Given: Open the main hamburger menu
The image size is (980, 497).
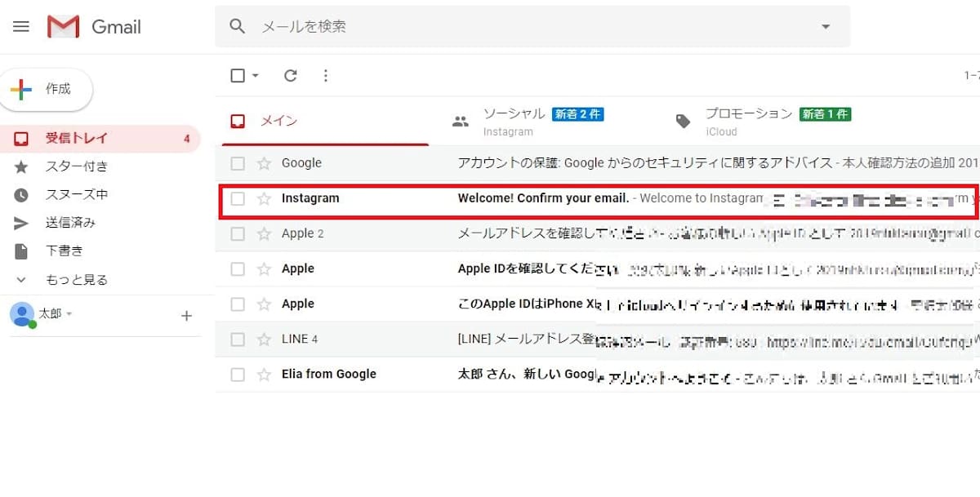Looking at the screenshot, I should [21, 27].
